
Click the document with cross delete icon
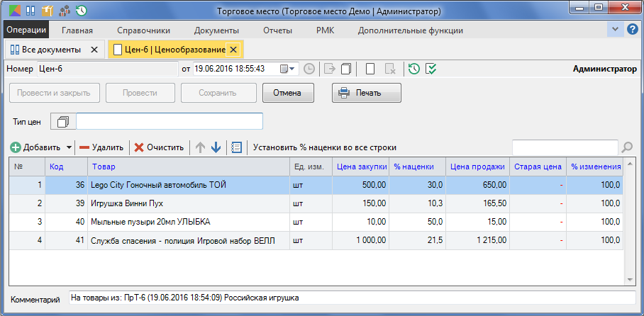(x=390, y=69)
